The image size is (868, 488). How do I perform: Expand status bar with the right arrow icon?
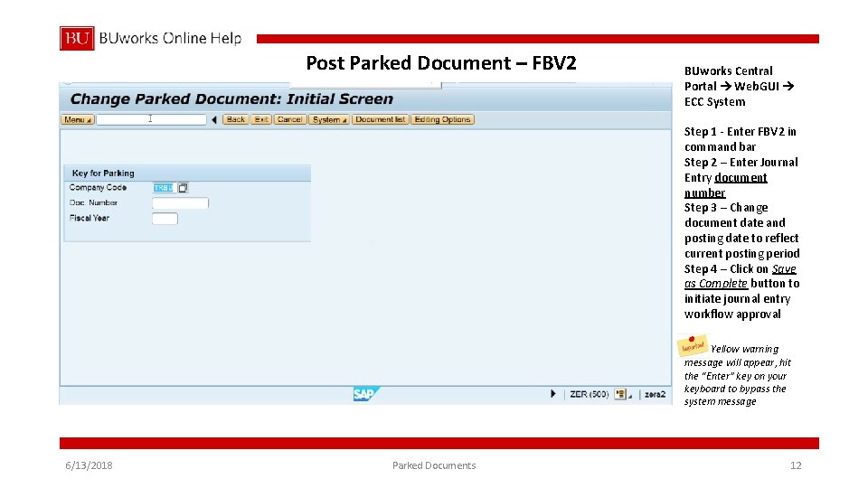tap(552, 394)
